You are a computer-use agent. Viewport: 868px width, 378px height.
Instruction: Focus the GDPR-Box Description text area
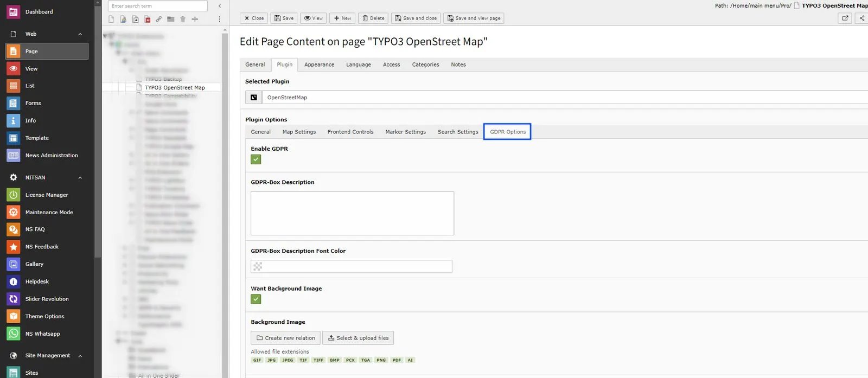(x=352, y=213)
